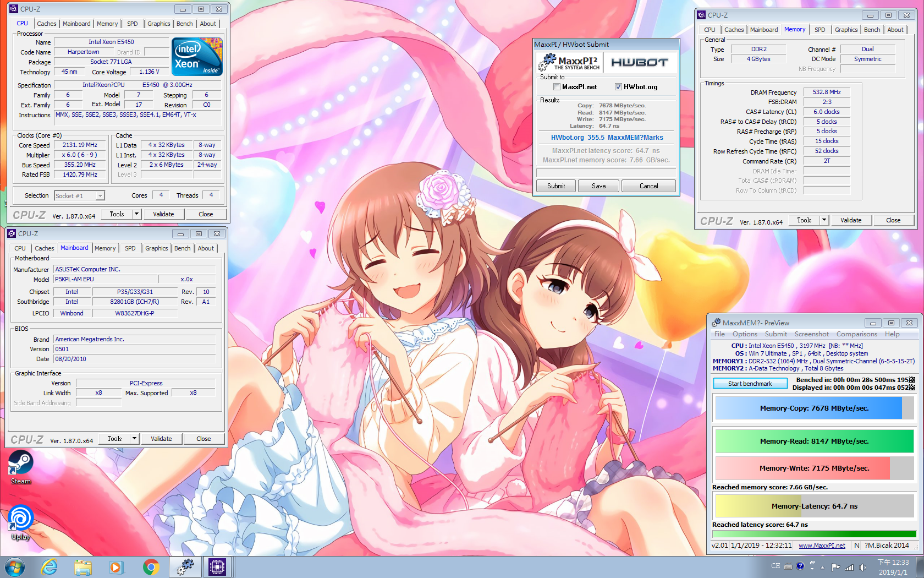Click the CH input language indicator
Image resolution: width=924 pixels, height=578 pixels.
click(x=776, y=566)
